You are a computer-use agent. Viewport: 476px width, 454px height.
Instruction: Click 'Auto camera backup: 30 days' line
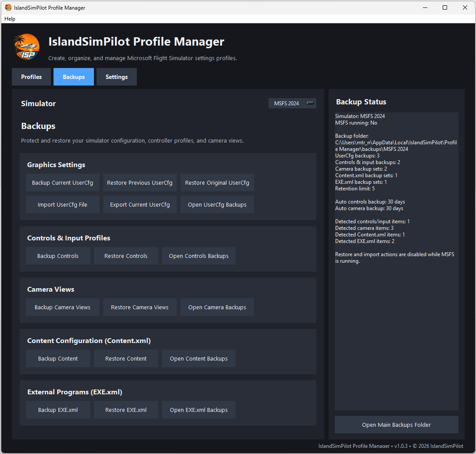coord(369,208)
